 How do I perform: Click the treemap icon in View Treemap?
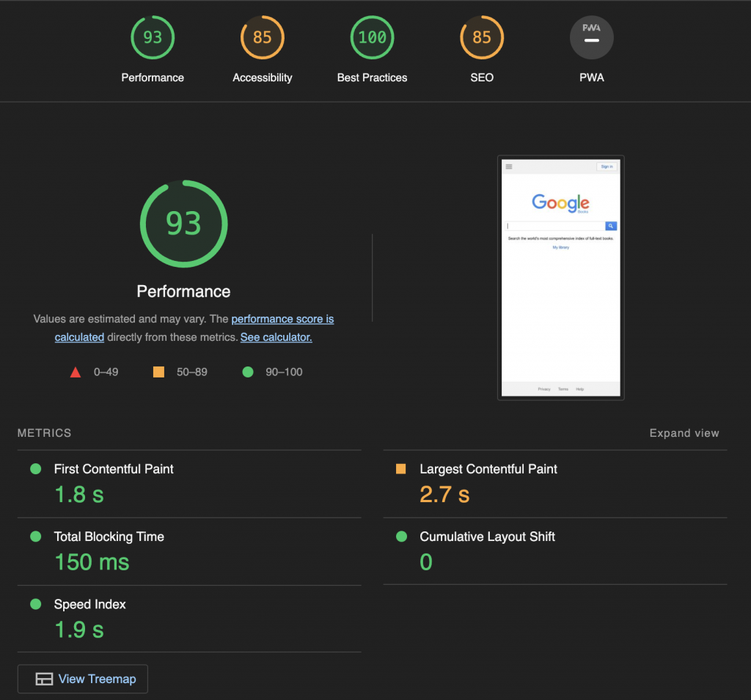pyautogui.click(x=44, y=679)
